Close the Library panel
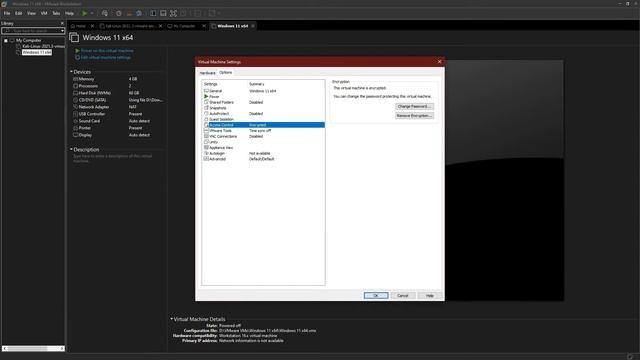 [62, 23]
